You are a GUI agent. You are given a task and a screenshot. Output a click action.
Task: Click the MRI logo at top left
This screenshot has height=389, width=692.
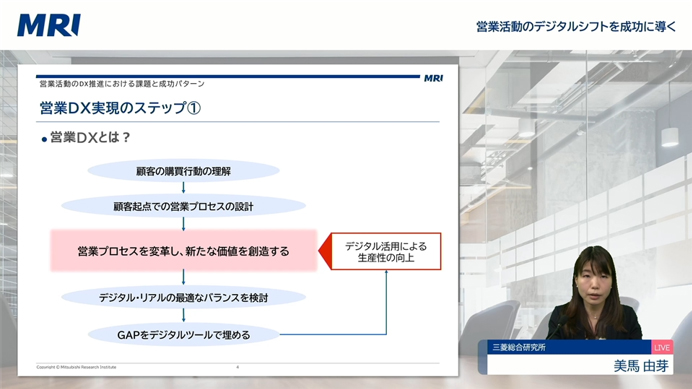click(49, 25)
